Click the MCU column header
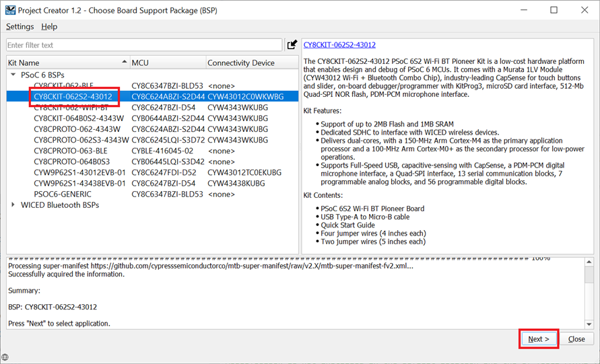 click(x=167, y=63)
